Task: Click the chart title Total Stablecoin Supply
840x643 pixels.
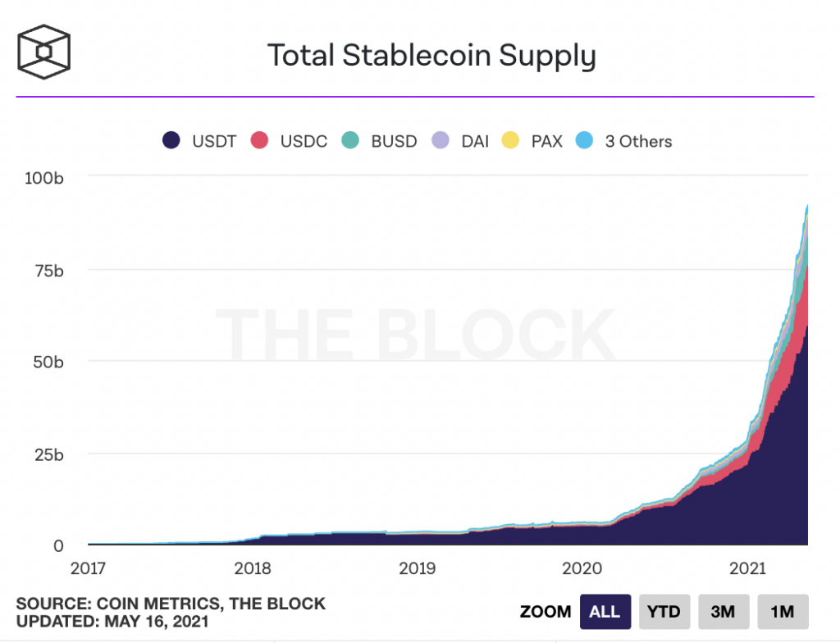Action: click(431, 56)
